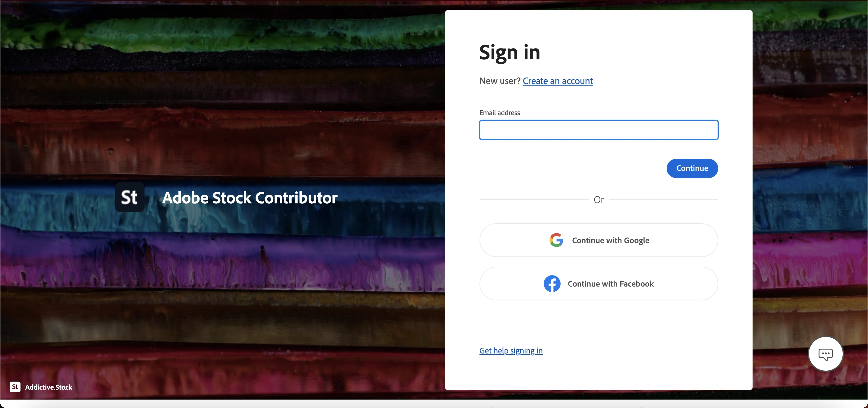Click the Addictive Stock image credit
The image size is (868, 408).
point(49,387)
